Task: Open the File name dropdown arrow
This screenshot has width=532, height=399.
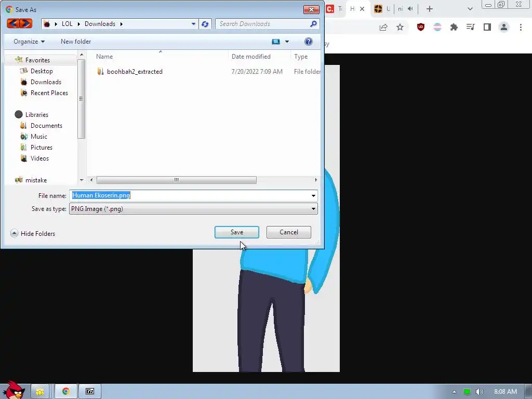Action: point(313,195)
